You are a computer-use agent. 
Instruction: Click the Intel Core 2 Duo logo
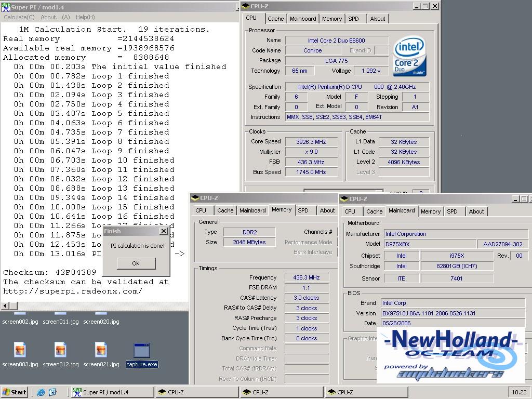coord(409,57)
